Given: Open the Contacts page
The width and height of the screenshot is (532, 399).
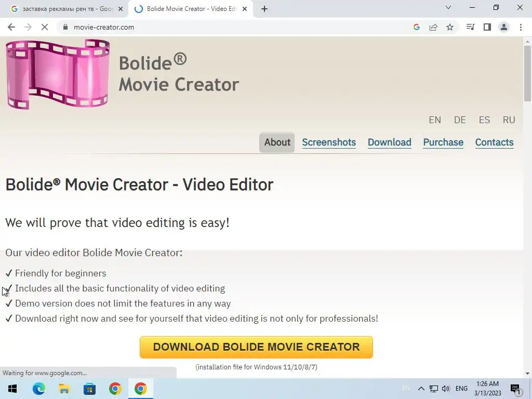Looking at the screenshot, I should click(495, 142).
